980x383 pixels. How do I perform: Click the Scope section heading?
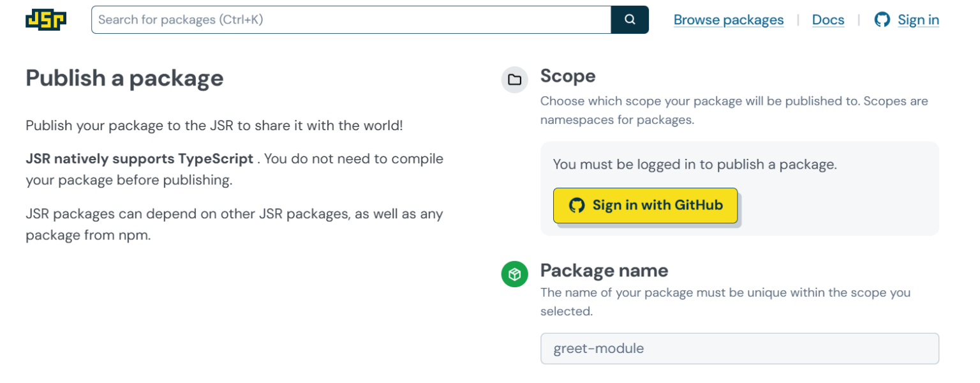pyautogui.click(x=567, y=76)
